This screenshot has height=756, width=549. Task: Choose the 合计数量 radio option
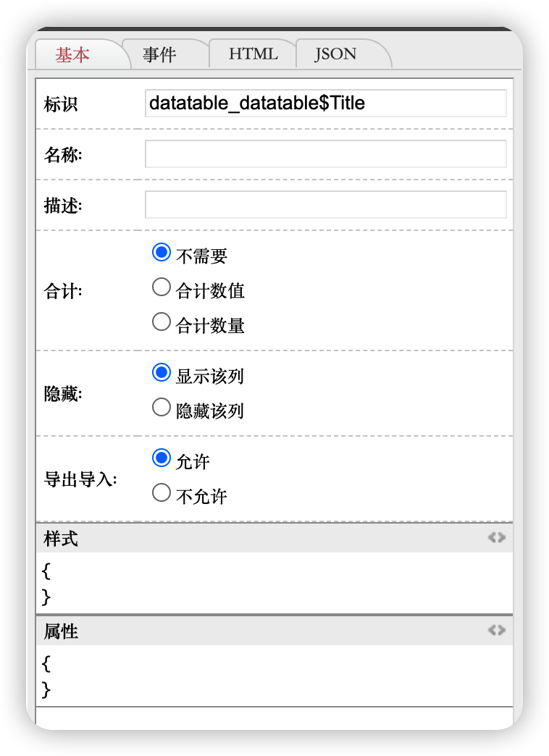(x=162, y=322)
